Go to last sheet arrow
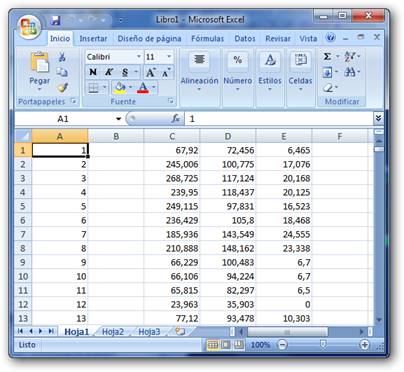Image resolution: width=404 pixels, height=372 pixels. point(51,331)
